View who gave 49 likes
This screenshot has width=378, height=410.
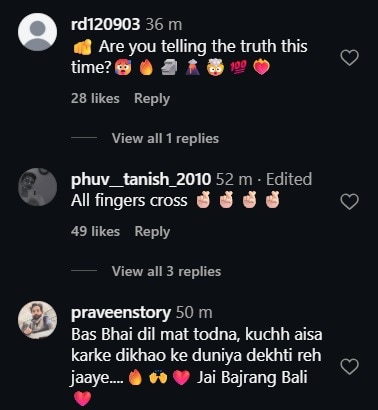[95, 231]
